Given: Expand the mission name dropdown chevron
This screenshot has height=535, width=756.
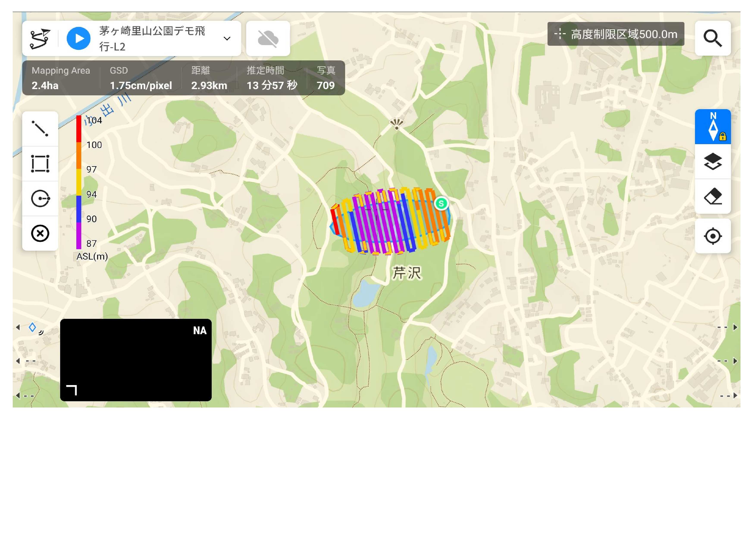Looking at the screenshot, I should click(227, 39).
